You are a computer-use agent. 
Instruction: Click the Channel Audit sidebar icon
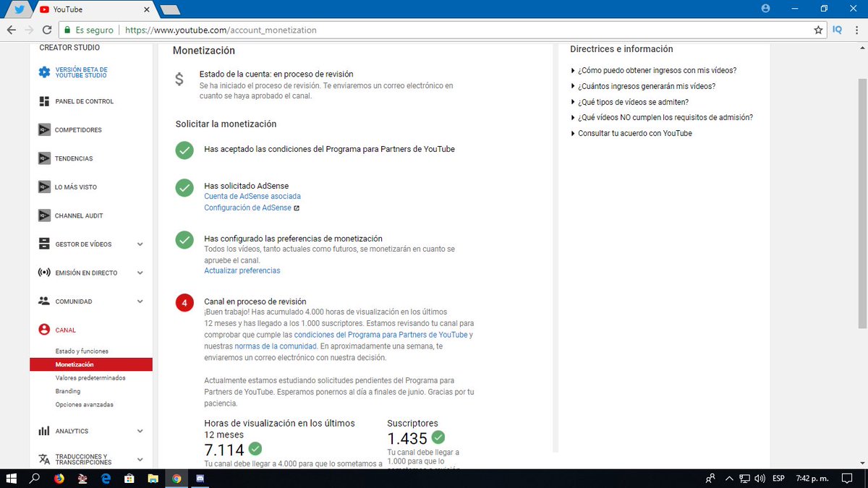44,215
